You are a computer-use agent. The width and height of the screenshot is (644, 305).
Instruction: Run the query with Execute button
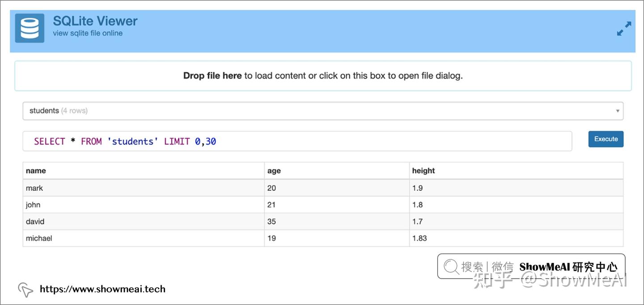click(x=606, y=139)
